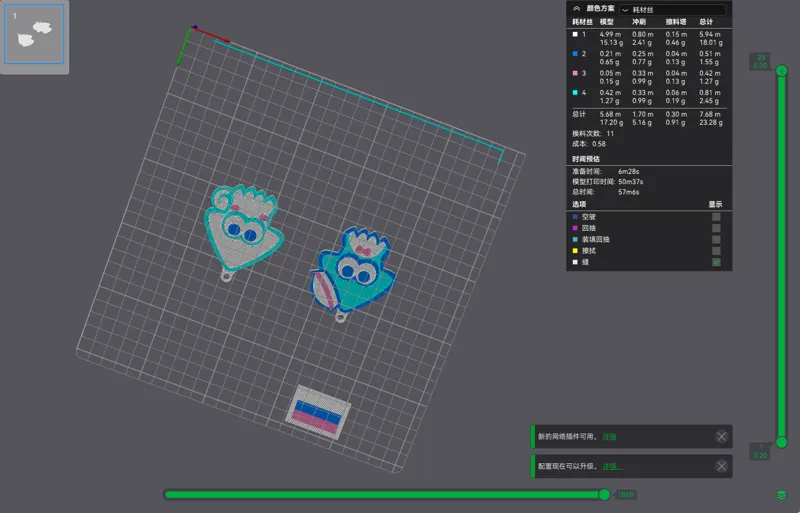Click the white 缝 option color square
Viewport: 800px width, 513px height.
[x=575, y=262]
